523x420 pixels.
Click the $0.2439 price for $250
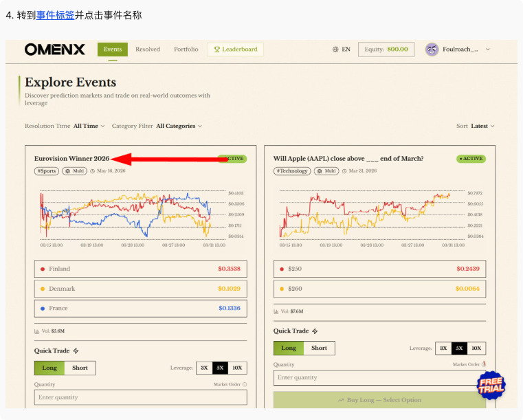click(468, 269)
